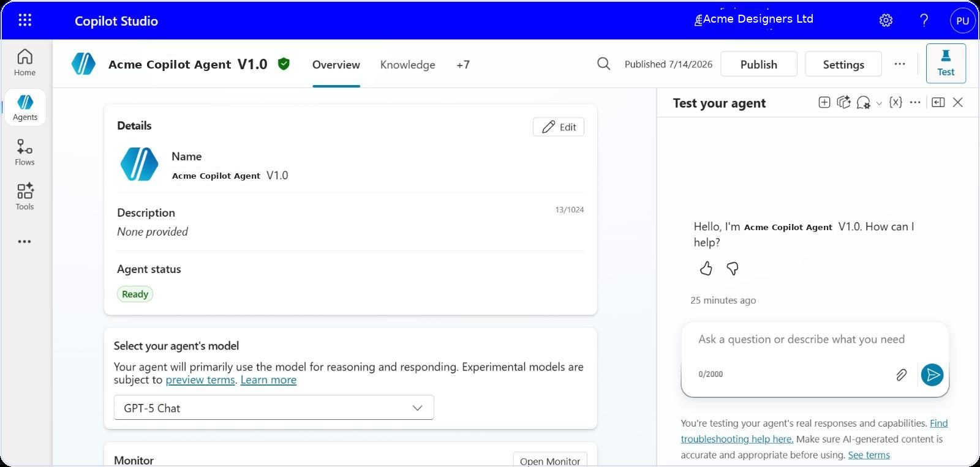The width and height of the screenshot is (980, 467).
Task: Click the Published 7/14/2026 text
Action: click(669, 64)
